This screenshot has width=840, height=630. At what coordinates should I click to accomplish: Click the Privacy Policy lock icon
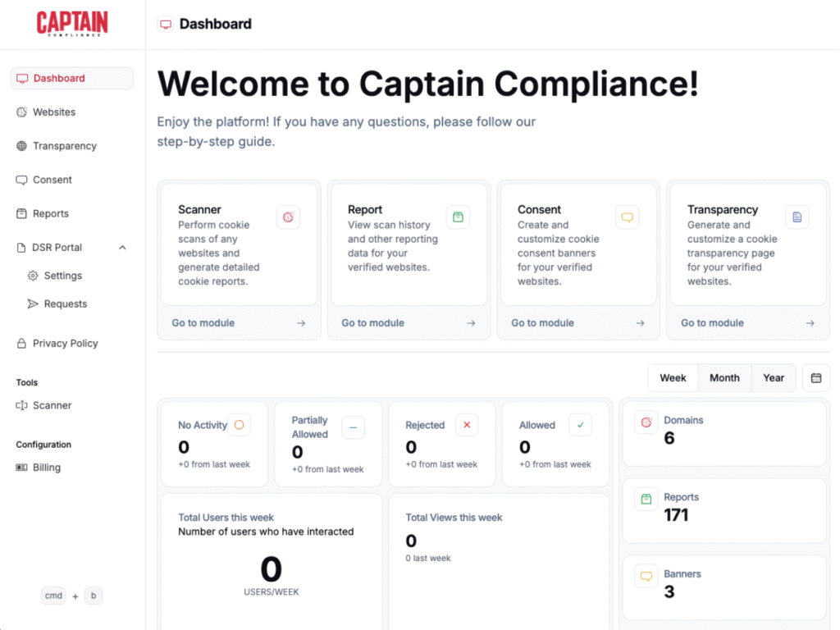click(21, 344)
